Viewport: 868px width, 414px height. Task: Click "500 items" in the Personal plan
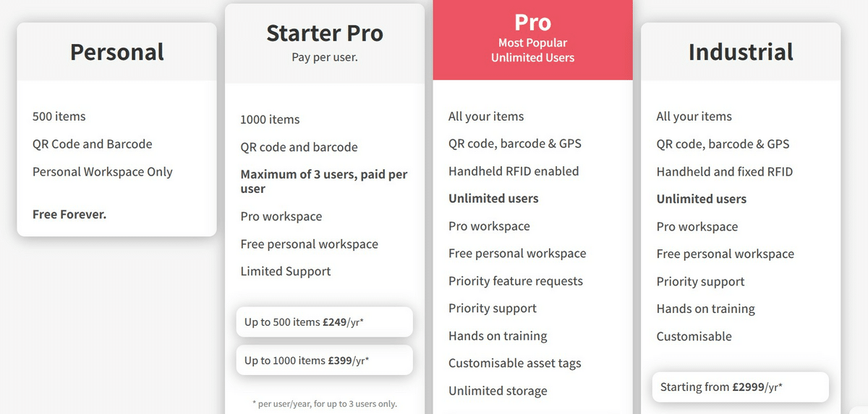[x=59, y=116]
